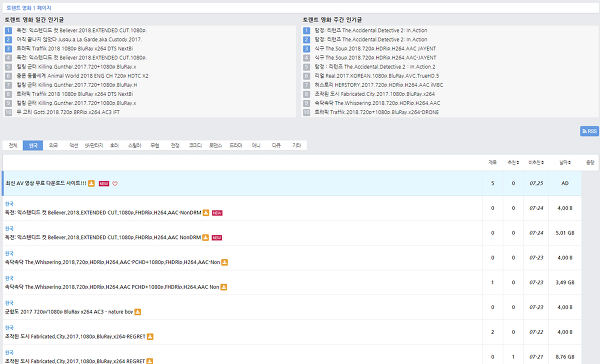Select the 애니 category tab
This screenshot has width=600, height=364.
click(256, 145)
